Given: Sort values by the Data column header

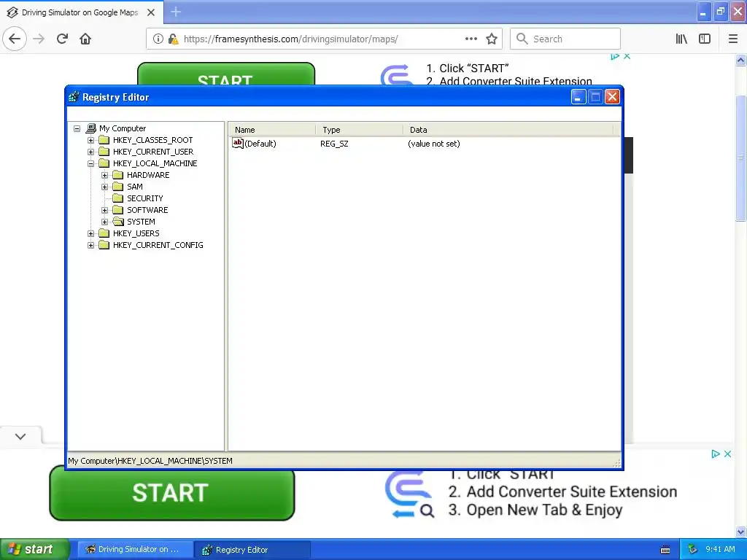Looking at the screenshot, I should tap(508, 130).
